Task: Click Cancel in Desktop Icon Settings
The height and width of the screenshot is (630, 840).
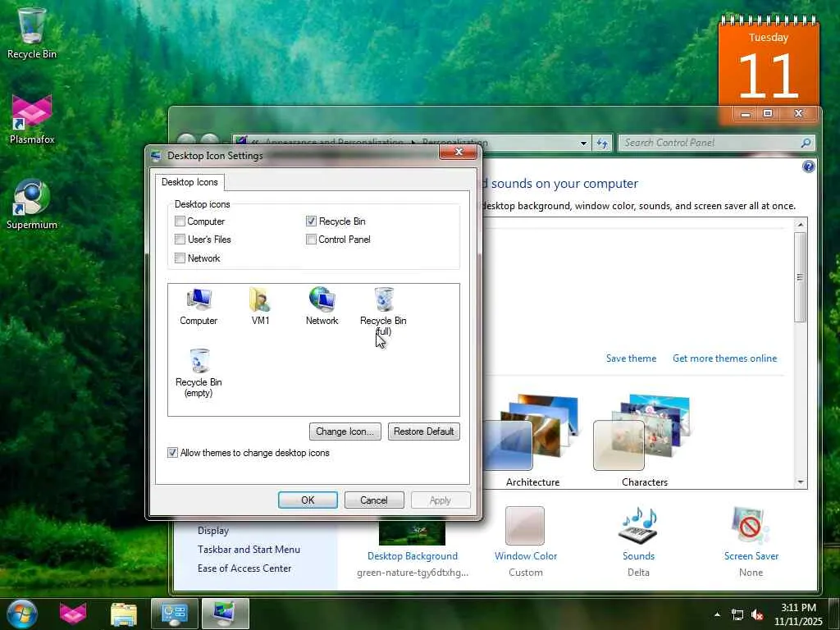Action: (374, 500)
